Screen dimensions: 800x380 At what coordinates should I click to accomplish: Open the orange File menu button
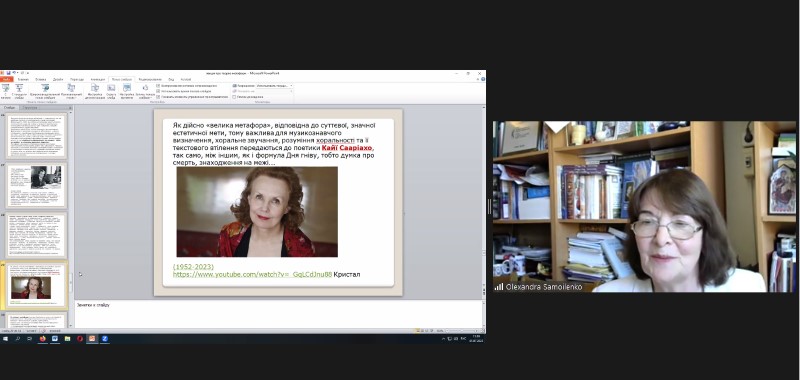[7, 79]
